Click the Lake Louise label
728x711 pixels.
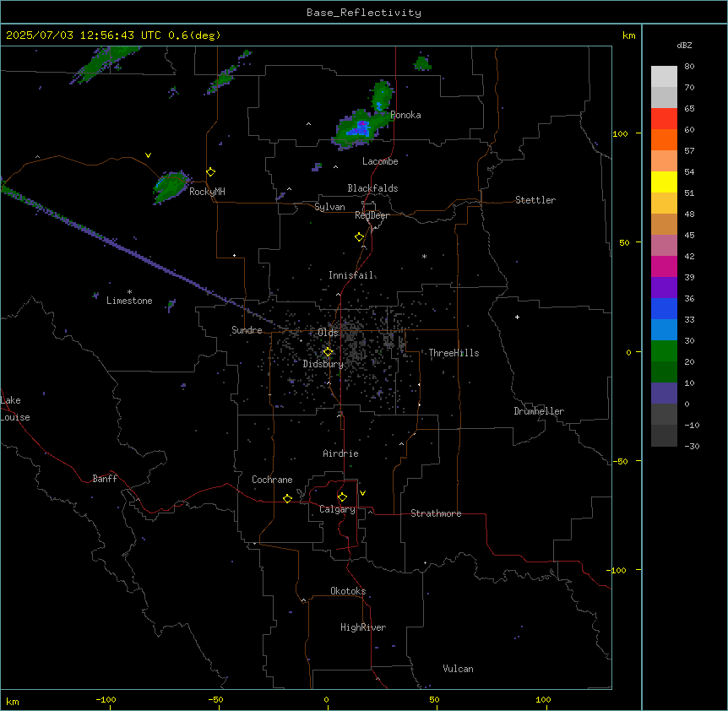point(15,409)
